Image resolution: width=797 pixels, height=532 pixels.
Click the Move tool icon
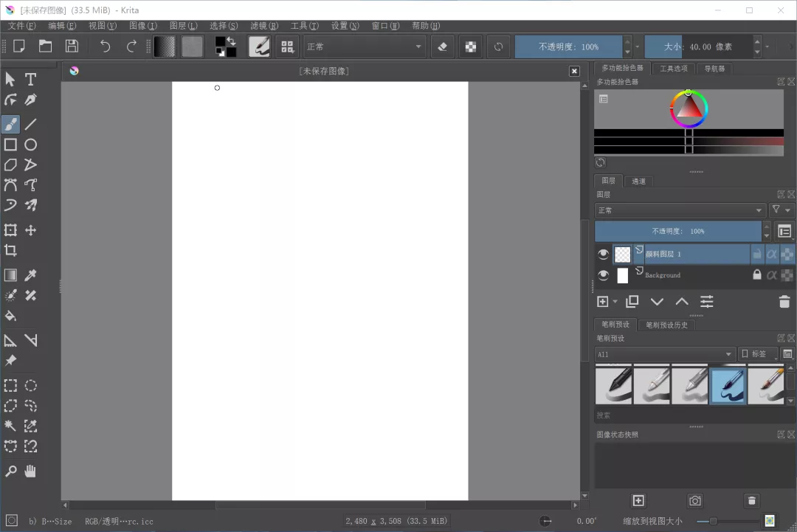tap(30, 230)
